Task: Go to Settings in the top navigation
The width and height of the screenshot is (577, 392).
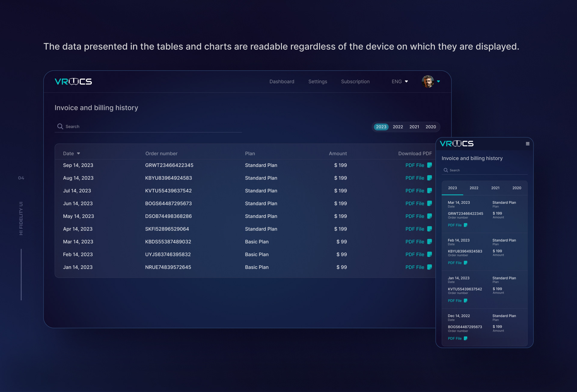Action: pyautogui.click(x=318, y=81)
